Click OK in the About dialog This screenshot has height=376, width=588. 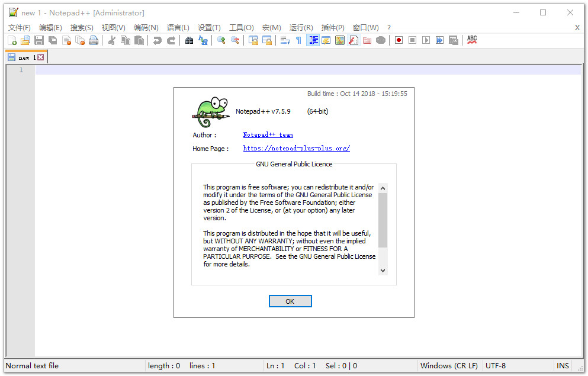click(x=290, y=301)
